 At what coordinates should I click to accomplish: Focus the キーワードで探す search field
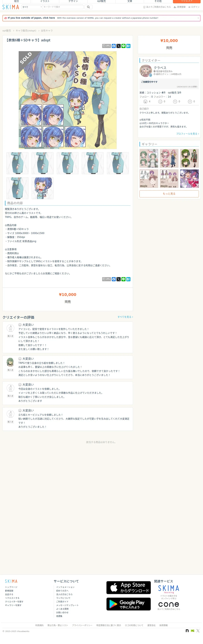pos(63,7)
